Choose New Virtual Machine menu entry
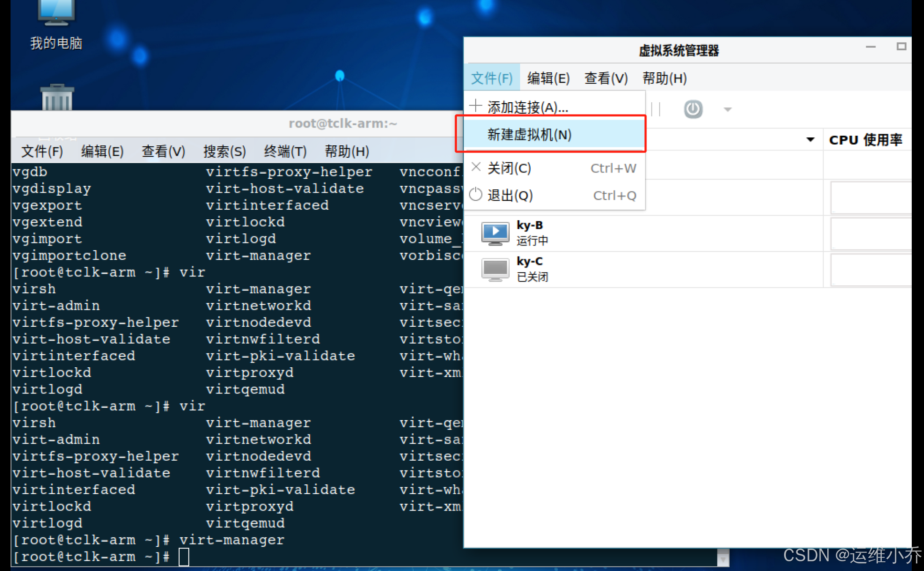This screenshot has width=924, height=571. tap(529, 135)
